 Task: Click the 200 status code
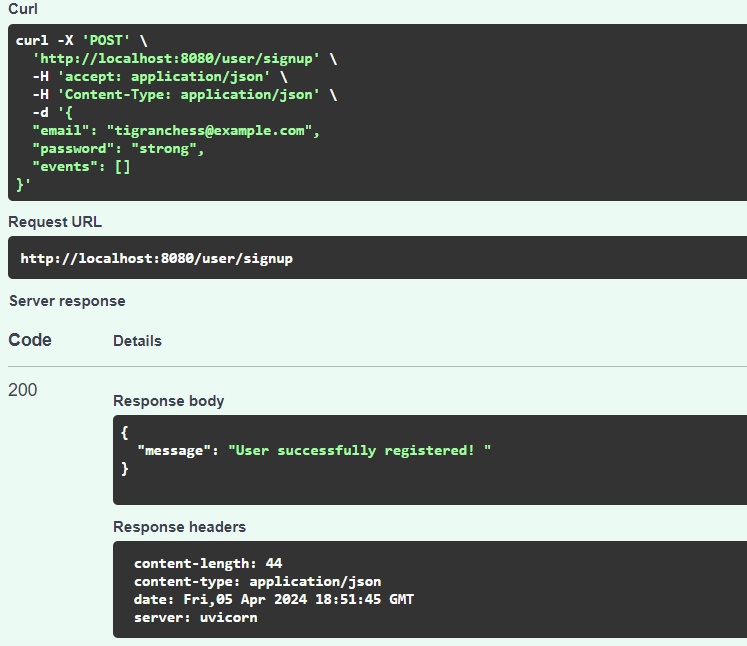click(22, 390)
